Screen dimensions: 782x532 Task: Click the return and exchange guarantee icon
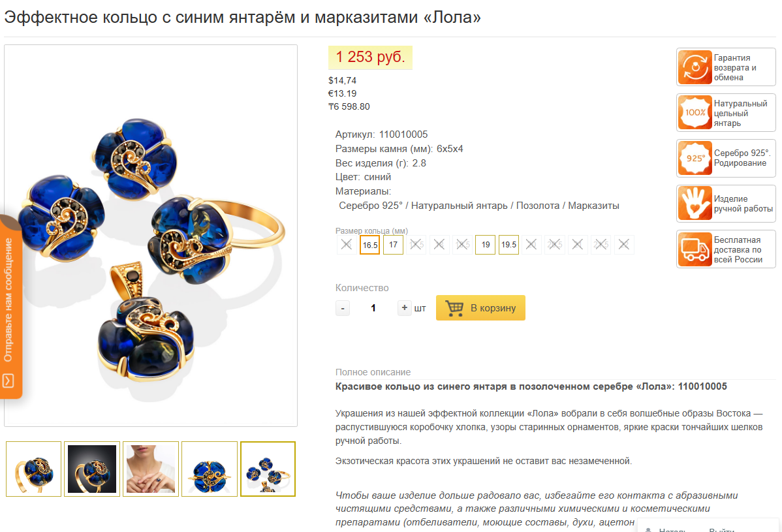(x=695, y=67)
